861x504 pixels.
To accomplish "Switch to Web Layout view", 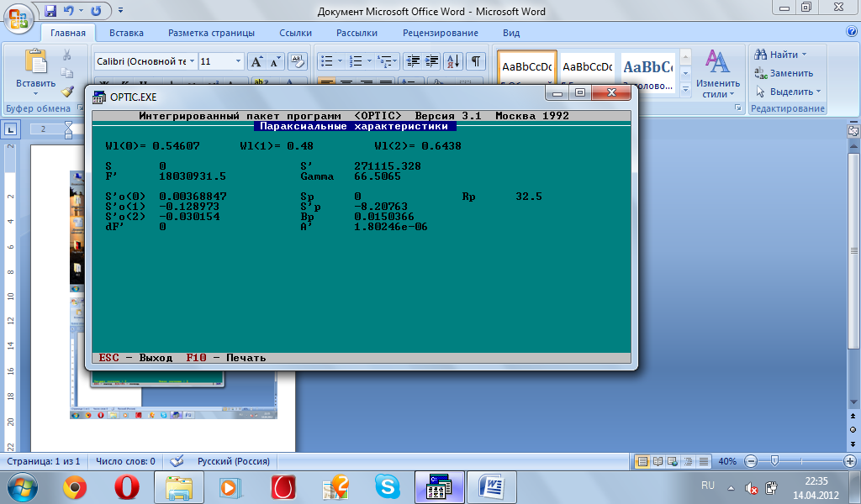I will coord(673,462).
